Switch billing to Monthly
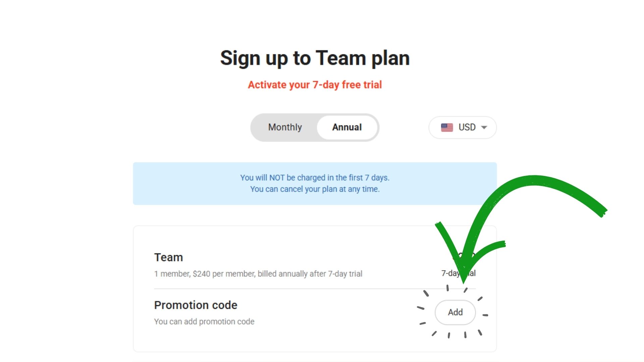 click(x=285, y=127)
